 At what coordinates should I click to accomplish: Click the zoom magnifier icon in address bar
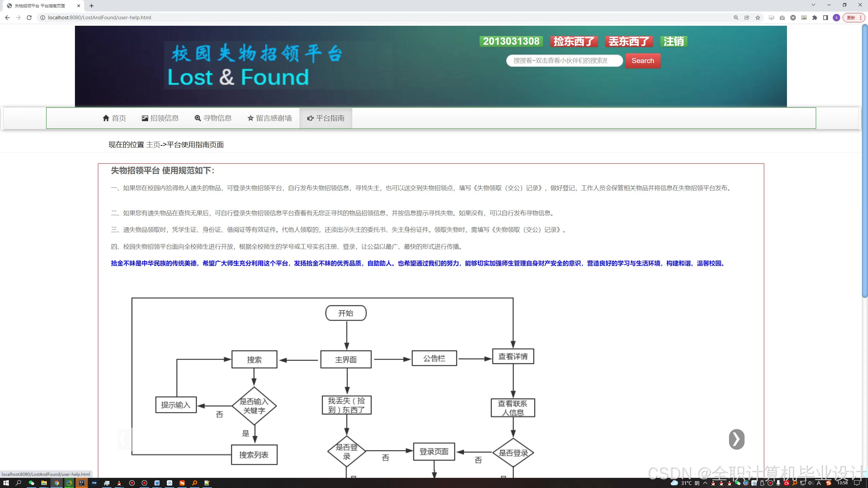coord(736,18)
